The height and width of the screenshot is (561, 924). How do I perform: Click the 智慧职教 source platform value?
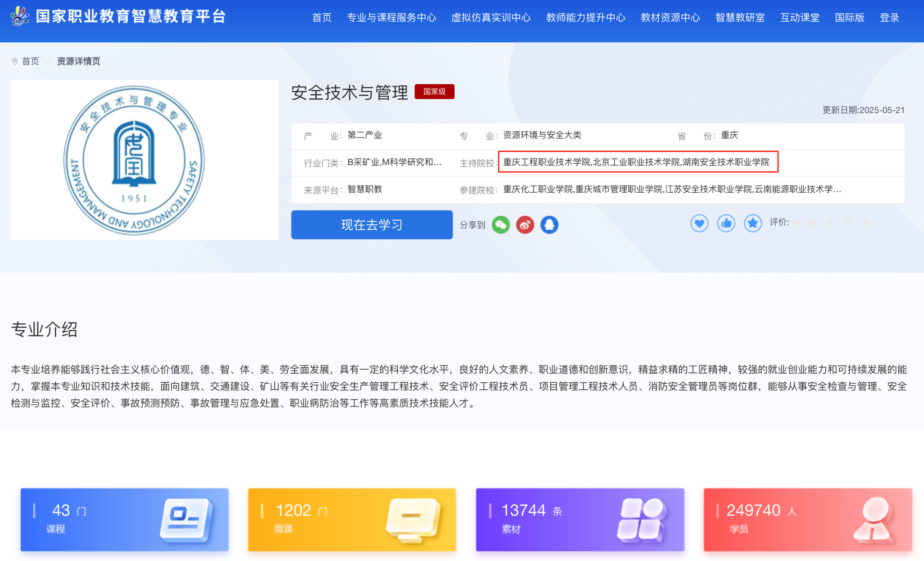point(365,189)
